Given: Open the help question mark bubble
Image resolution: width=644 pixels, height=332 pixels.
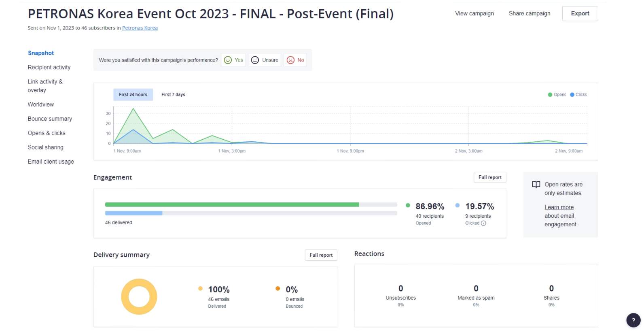Looking at the screenshot, I should coord(633,320).
